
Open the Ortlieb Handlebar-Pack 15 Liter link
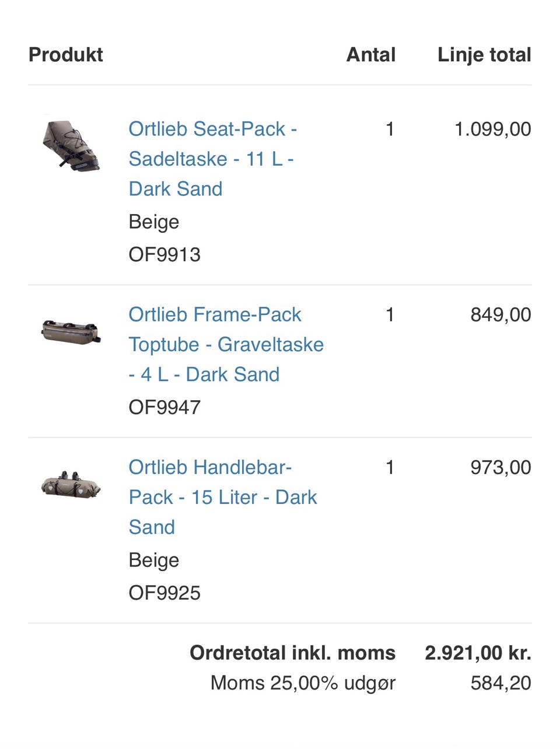pyautogui.click(x=222, y=497)
